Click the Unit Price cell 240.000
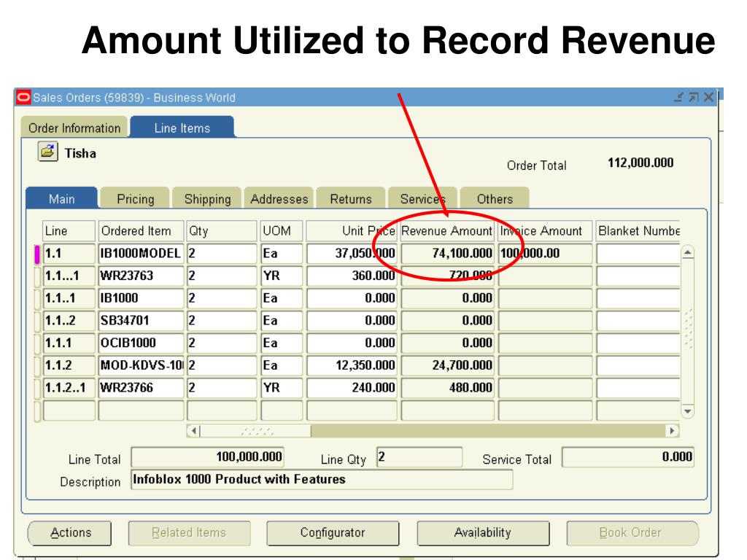Image resolution: width=747 pixels, height=560 pixels. tap(352, 388)
